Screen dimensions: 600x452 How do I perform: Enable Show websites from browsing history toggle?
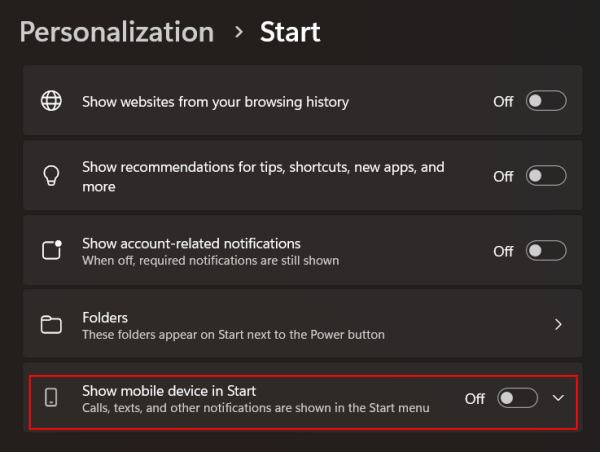click(546, 101)
